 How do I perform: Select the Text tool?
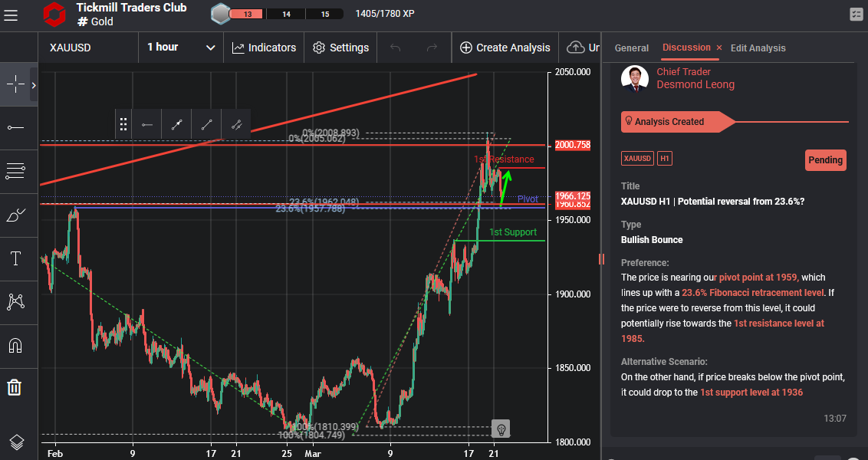click(x=15, y=258)
